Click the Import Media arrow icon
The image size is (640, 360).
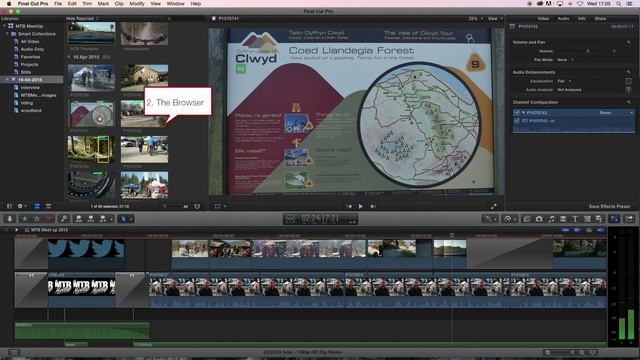(x=9, y=219)
